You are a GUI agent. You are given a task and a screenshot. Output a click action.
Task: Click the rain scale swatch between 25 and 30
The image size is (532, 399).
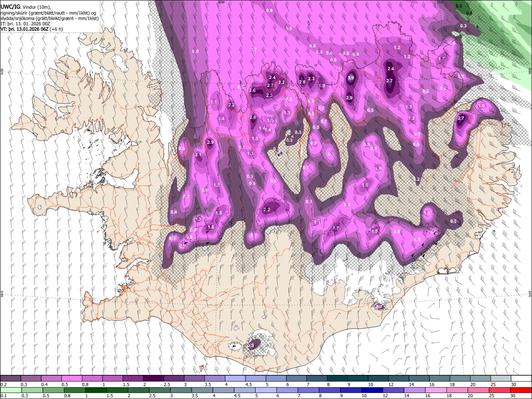499,390
